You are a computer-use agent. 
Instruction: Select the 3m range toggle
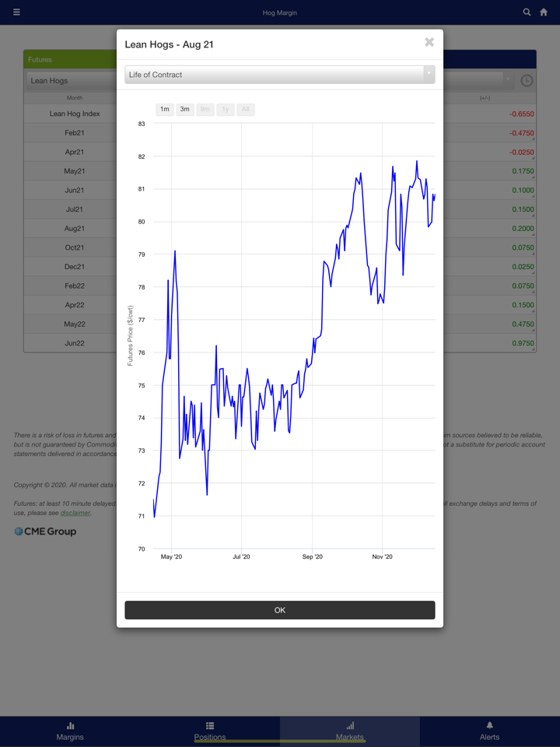pos(184,110)
